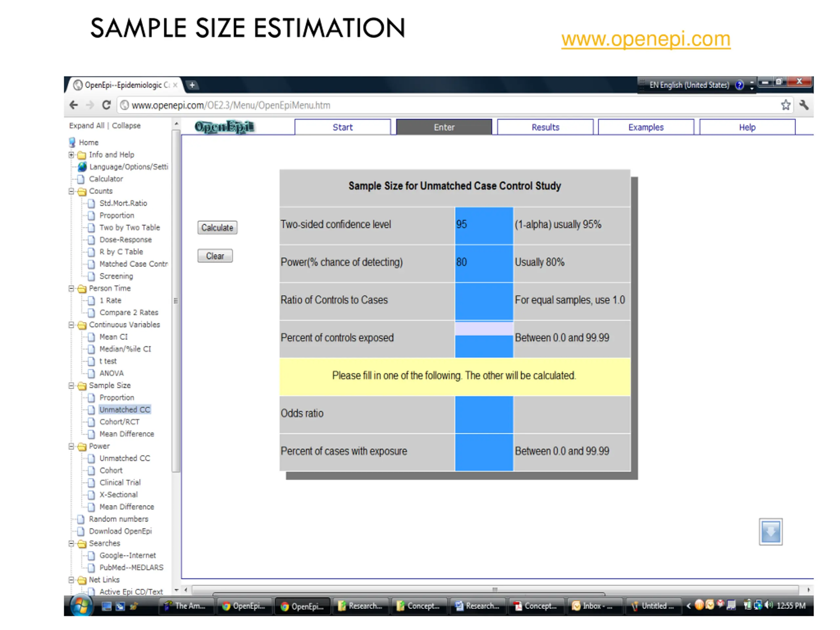Open the Help tab
840x630 pixels.
pos(747,127)
